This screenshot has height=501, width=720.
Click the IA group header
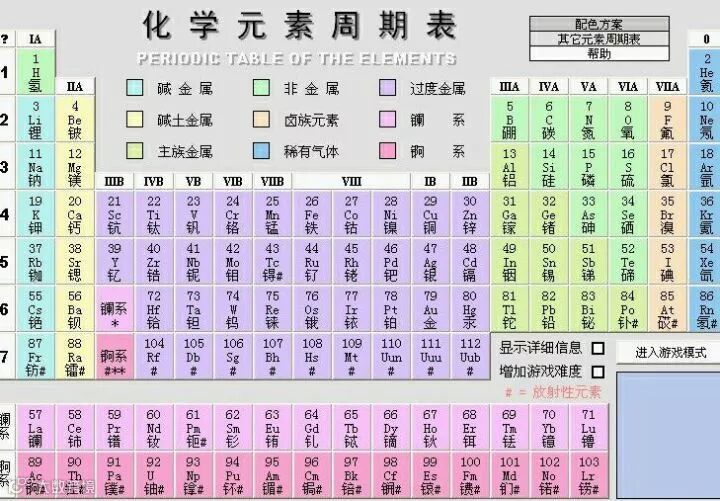[35, 39]
